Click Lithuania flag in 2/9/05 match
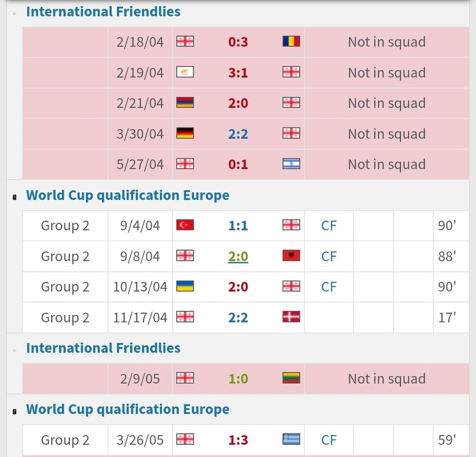The height and width of the screenshot is (457, 476). pos(291,379)
